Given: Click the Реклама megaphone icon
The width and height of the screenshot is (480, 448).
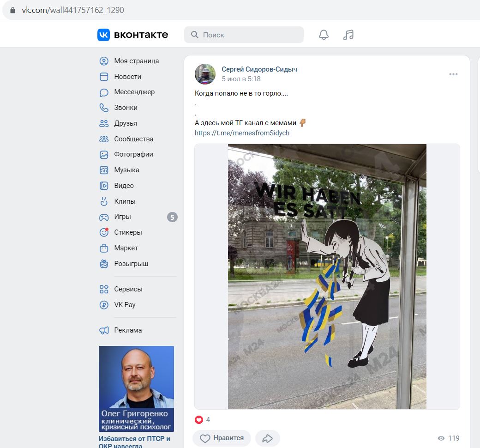Looking at the screenshot, I should [104, 330].
